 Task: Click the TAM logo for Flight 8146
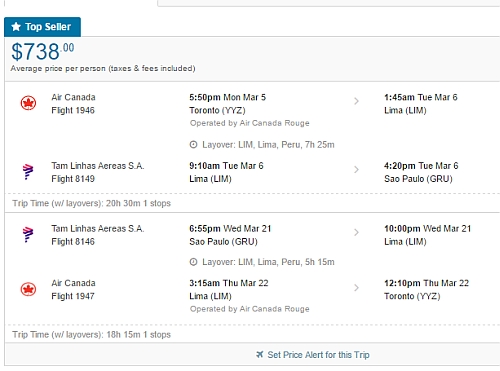(x=28, y=234)
